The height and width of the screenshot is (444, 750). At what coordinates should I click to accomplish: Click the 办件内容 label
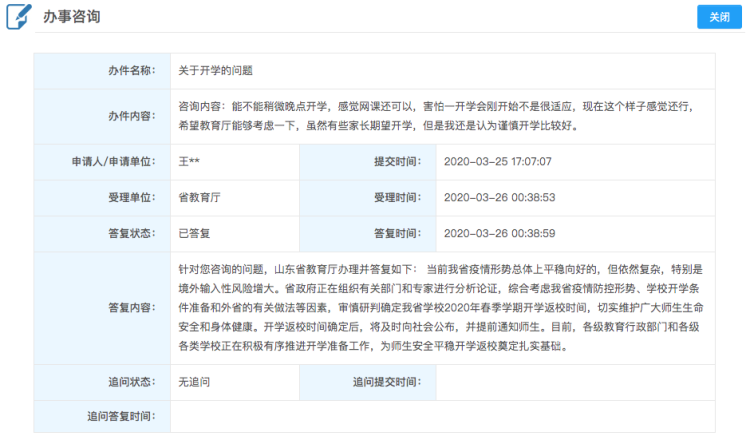tap(132, 116)
